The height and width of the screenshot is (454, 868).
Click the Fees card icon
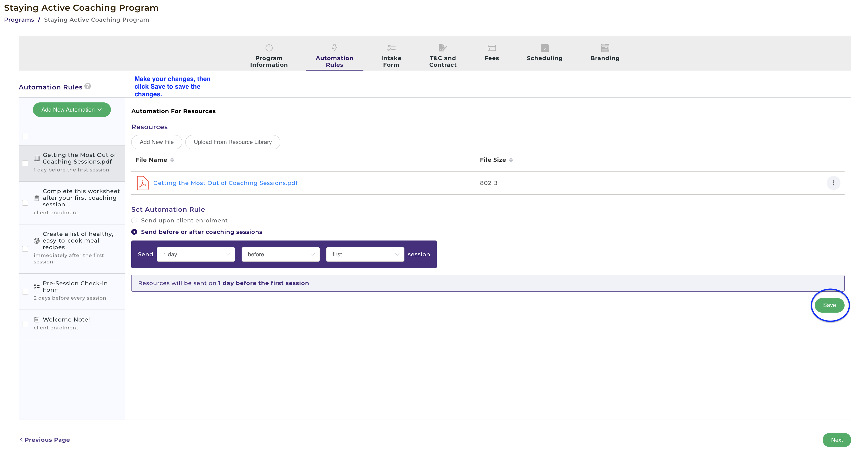(x=492, y=48)
